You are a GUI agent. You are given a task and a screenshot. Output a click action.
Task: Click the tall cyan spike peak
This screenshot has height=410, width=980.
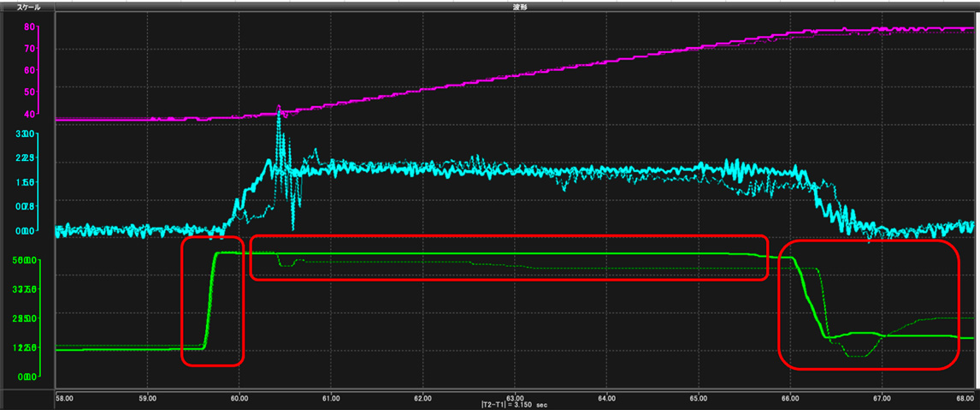click(x=279, y=110)
